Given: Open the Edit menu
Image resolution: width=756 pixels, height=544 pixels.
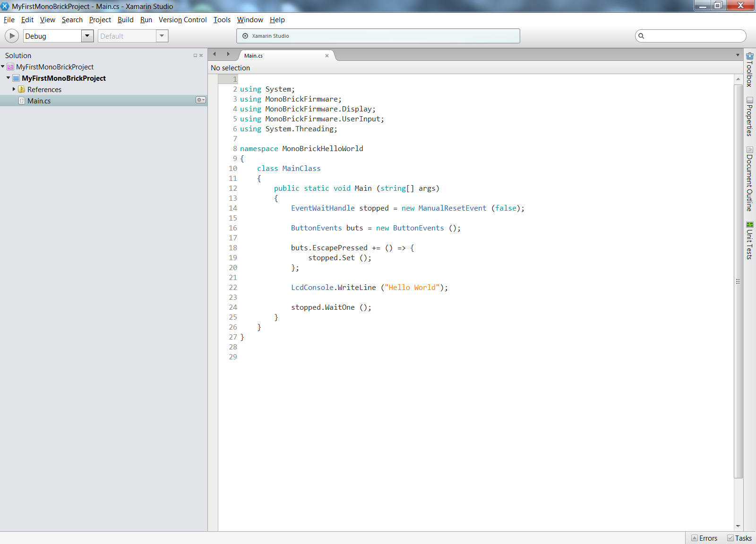Looking at the screenshot, I should 27,20.
